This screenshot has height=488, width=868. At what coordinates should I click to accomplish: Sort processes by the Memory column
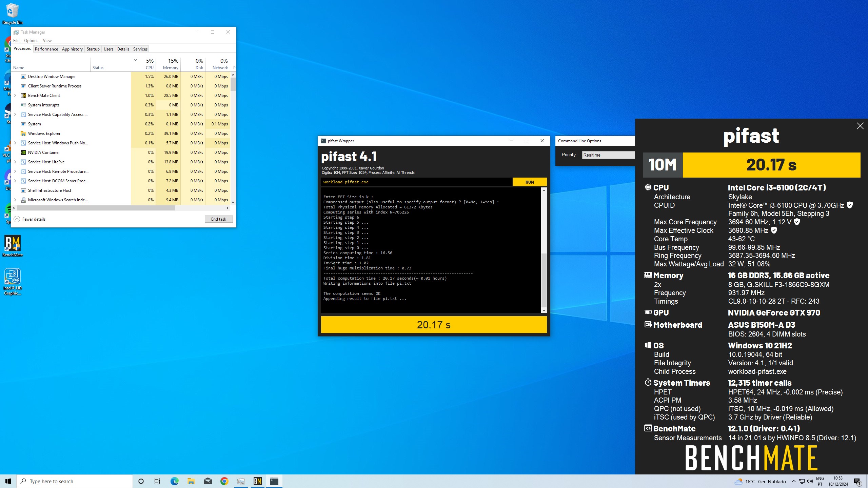pos(168,64)
